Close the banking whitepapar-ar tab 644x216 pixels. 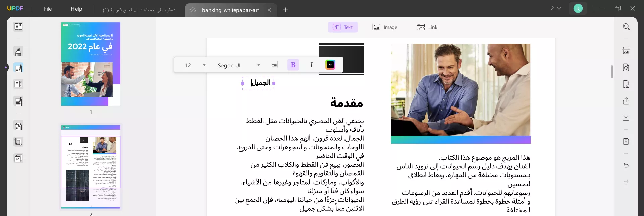pos(269,10)
